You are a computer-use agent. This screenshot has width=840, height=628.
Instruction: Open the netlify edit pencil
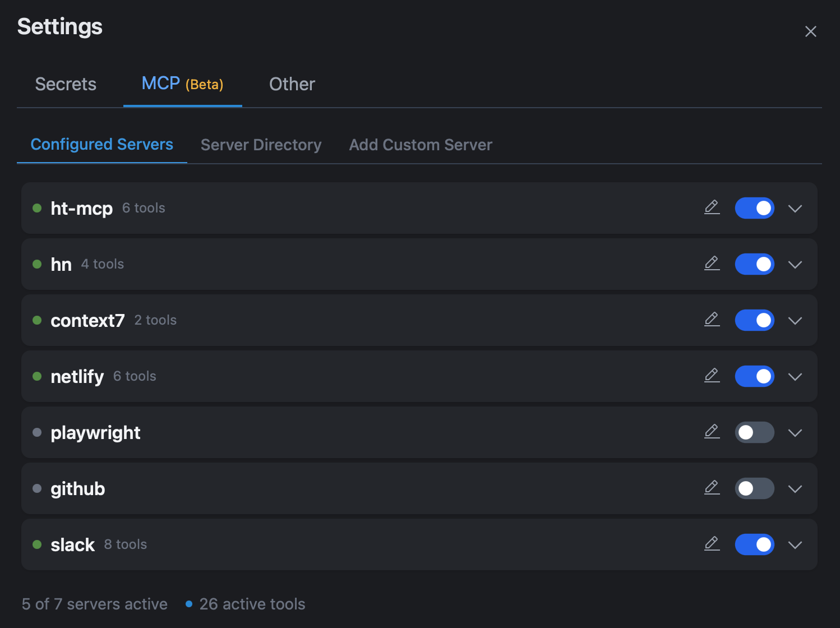point(712,376)
